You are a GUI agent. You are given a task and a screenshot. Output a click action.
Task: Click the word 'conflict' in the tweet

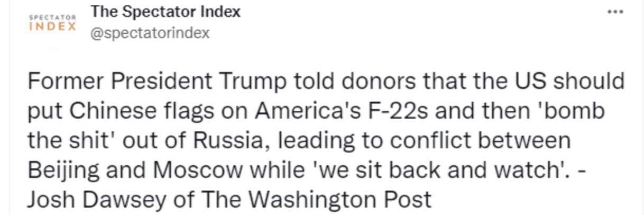(434, 141)
